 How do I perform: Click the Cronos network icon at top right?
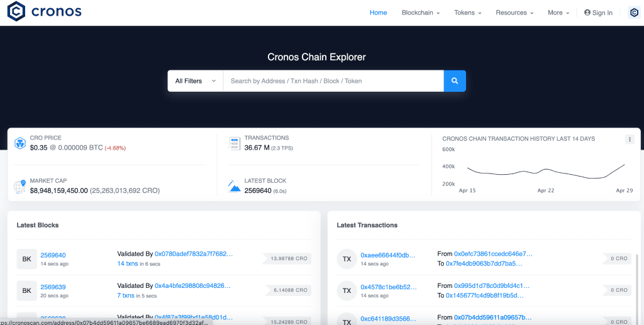pyautogui.click(x=633, y=13)
